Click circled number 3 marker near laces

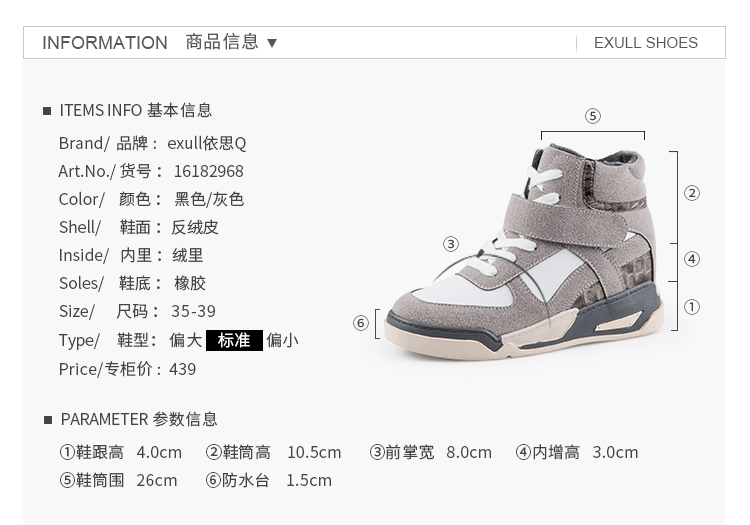pos(451,244)
